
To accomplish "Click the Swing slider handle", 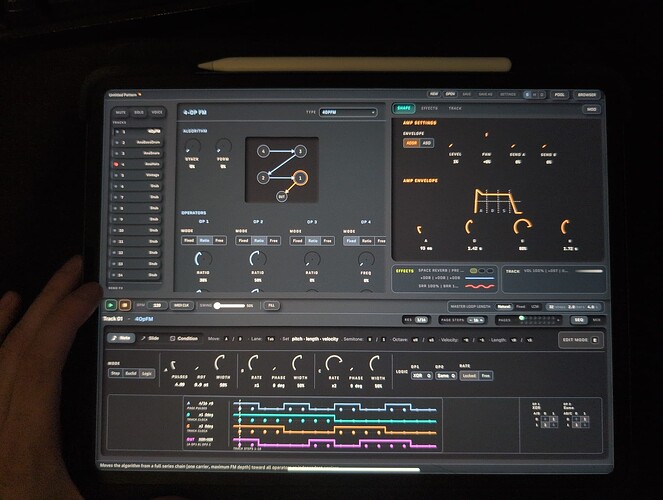I will [217, 305].
